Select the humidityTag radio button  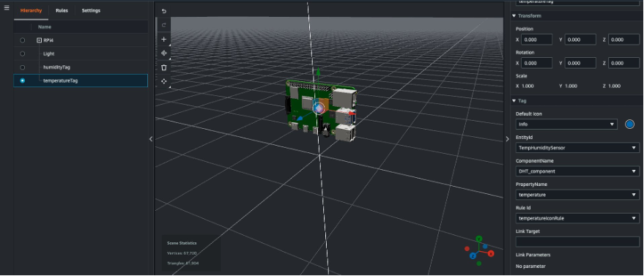pos(23,67)
